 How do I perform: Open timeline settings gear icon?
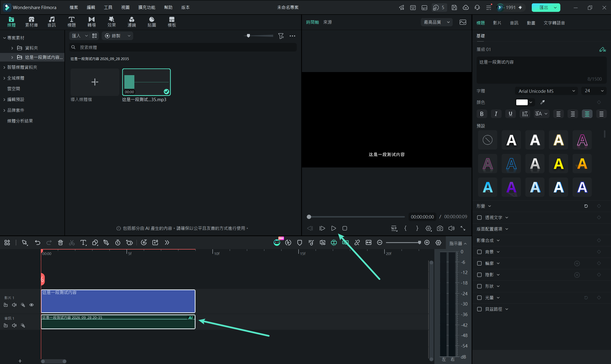pyautogui.click(x=438, y=243)
